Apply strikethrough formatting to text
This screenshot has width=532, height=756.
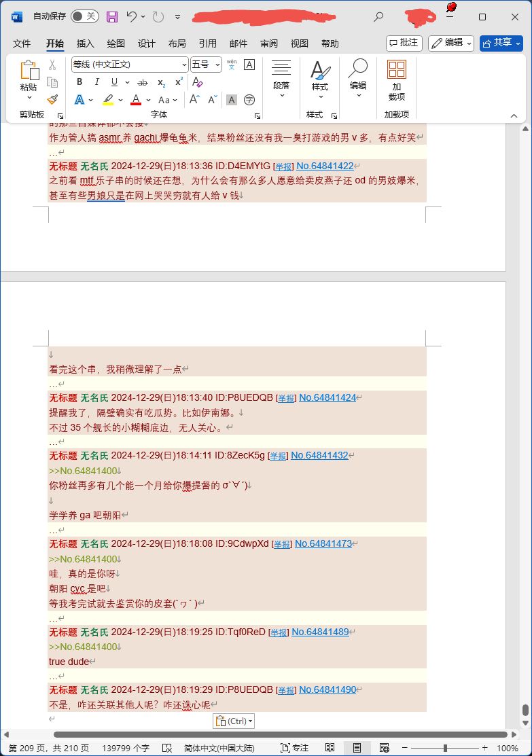143,82
